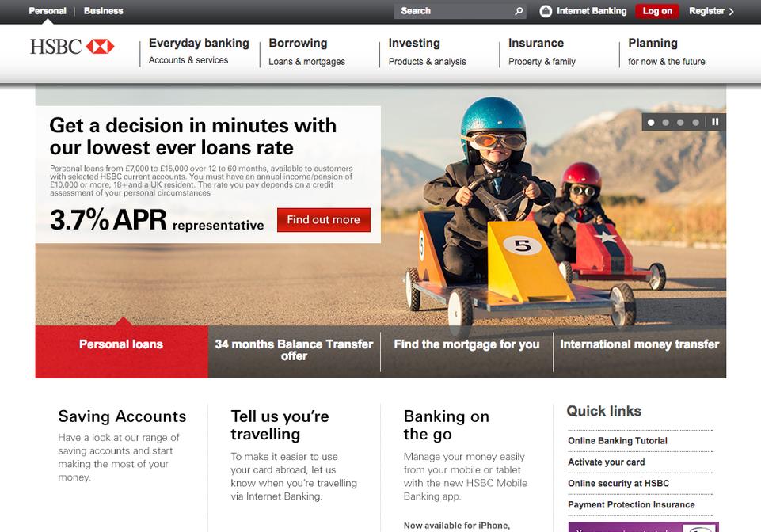Open the Online Banking Tutorial quick link

point(618,441)
